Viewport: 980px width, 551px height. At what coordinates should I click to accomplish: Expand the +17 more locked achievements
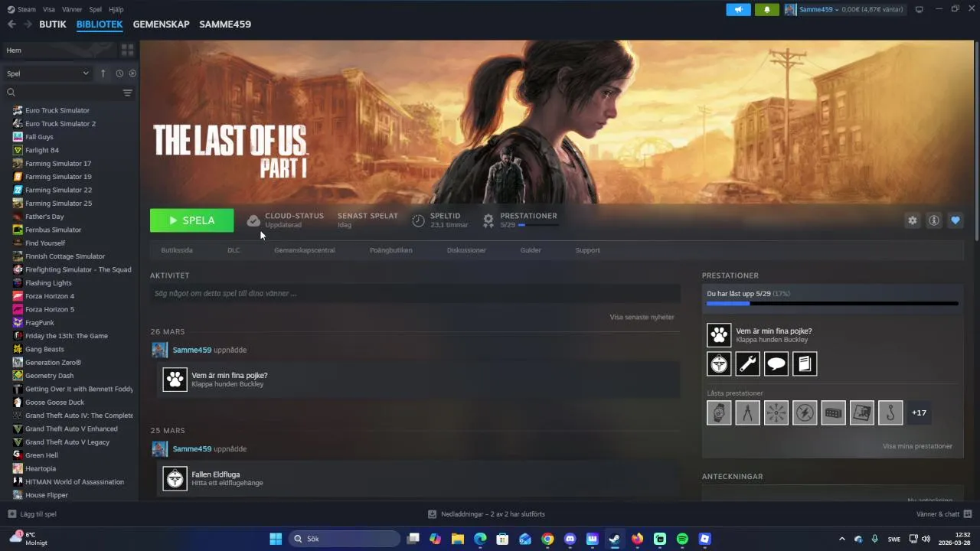pyautogui.click(x=919, y=412)
